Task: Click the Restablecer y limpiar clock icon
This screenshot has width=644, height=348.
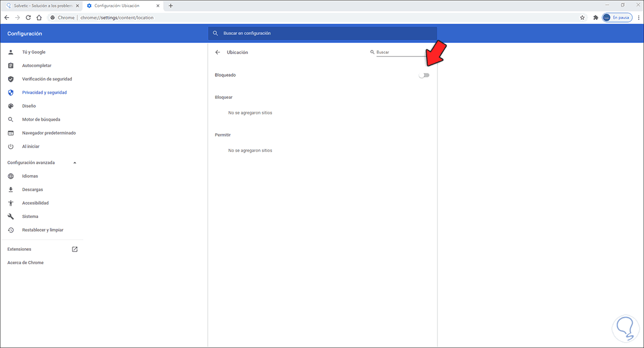Action: coord(11,230)
